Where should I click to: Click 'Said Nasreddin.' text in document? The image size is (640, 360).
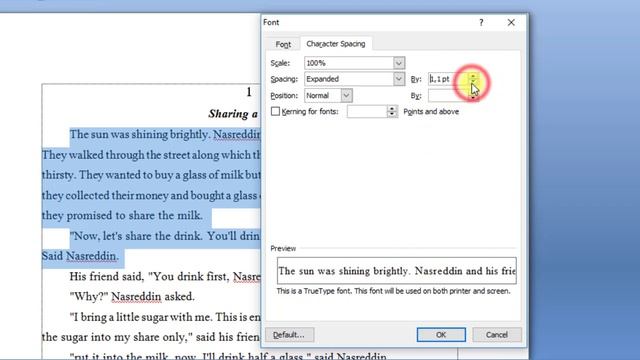pos(80,256)
